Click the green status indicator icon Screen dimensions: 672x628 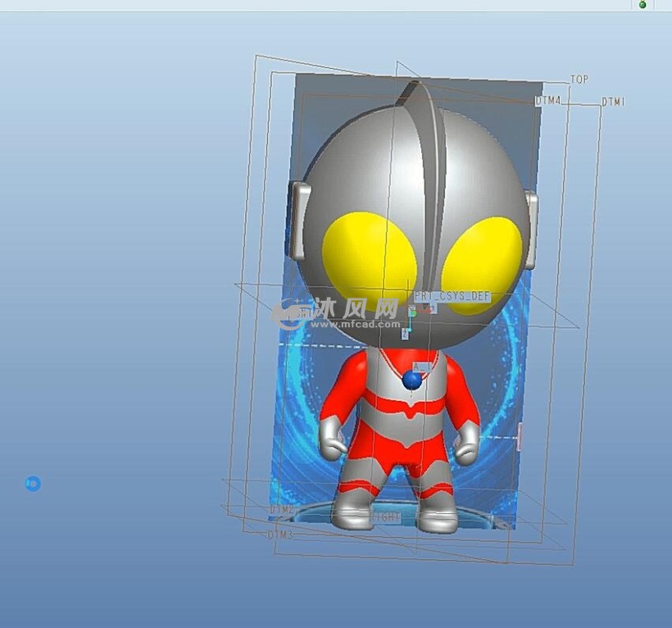(642, 4)
